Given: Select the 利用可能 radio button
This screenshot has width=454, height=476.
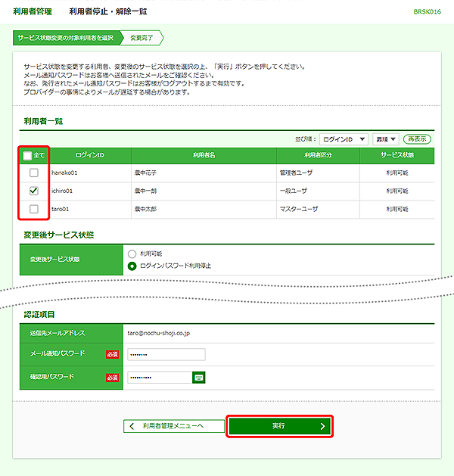Looking at the screenshot, I should click(x=132, y=254).
